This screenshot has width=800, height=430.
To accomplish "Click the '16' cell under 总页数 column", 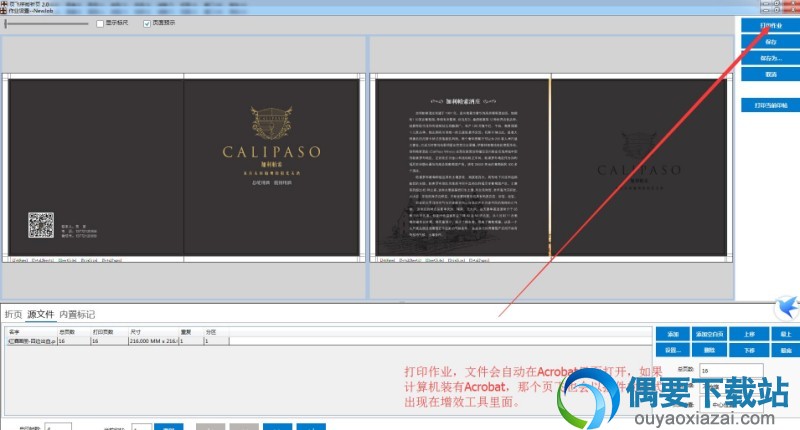I will pos(74,341).
